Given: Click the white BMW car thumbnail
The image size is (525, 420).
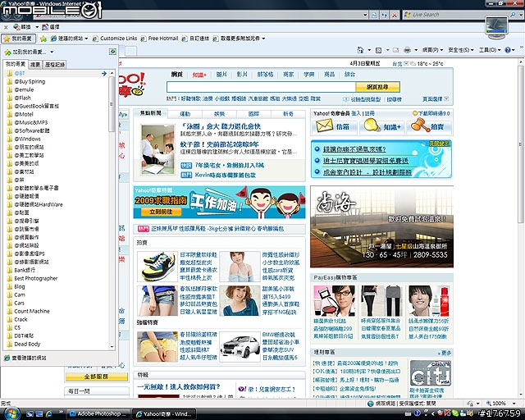Looking at the screenshot, I should coord(240,347).
